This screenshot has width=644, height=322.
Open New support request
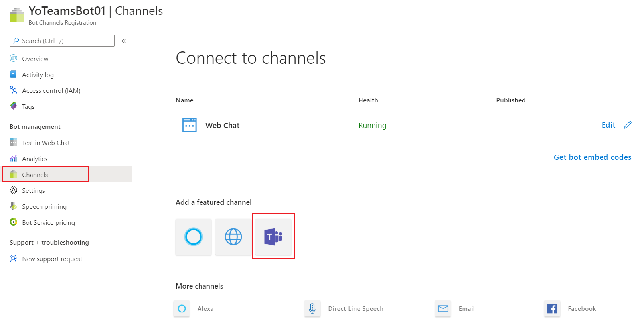tap(52, 259)
